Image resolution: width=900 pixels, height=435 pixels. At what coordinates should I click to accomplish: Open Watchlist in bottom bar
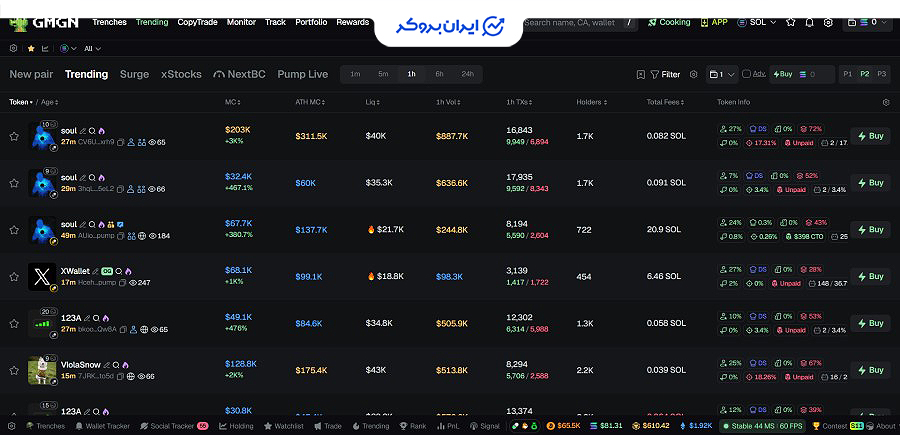283,426
